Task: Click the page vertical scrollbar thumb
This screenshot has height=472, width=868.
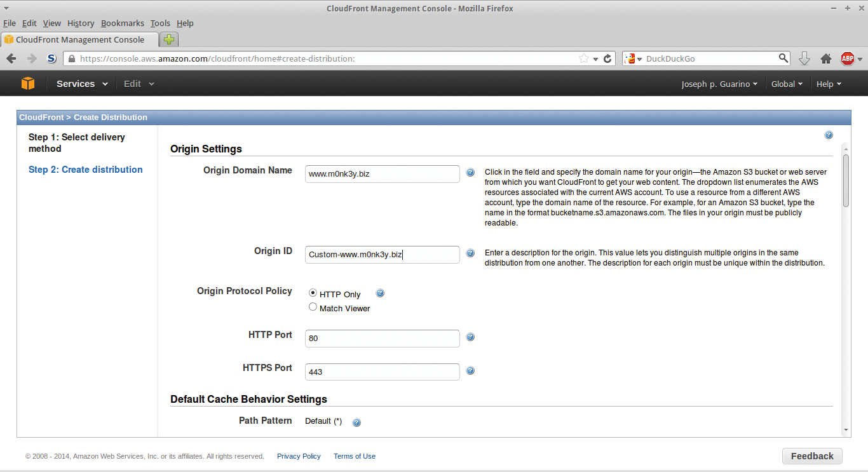Action: point(846,180)
